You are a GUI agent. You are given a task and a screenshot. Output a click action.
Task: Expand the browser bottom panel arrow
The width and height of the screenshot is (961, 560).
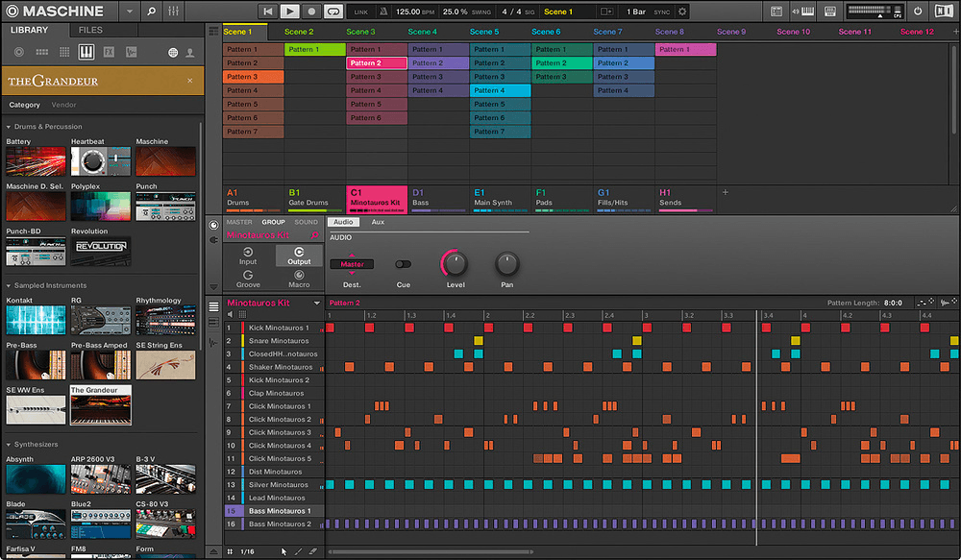click(213, 551)
